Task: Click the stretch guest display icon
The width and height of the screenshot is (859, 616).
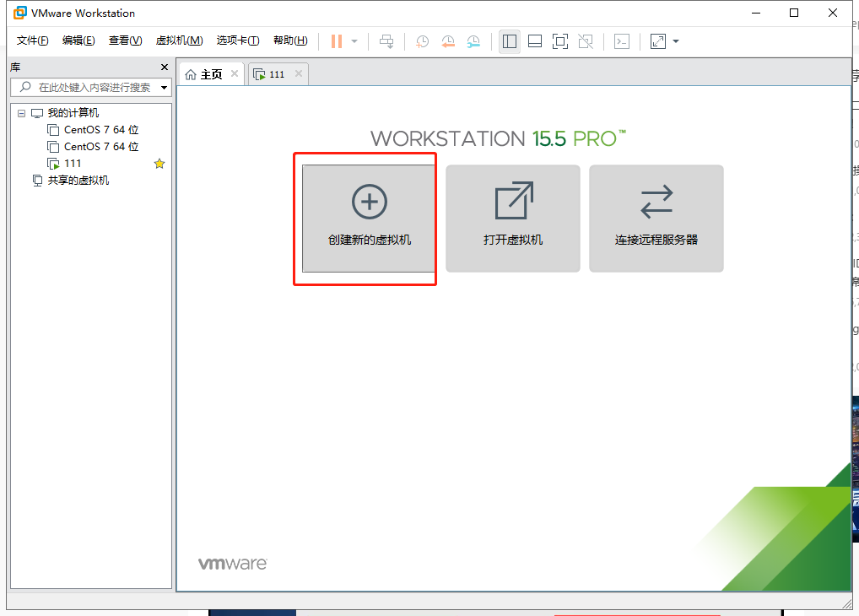Action: (x=658, y=41)
